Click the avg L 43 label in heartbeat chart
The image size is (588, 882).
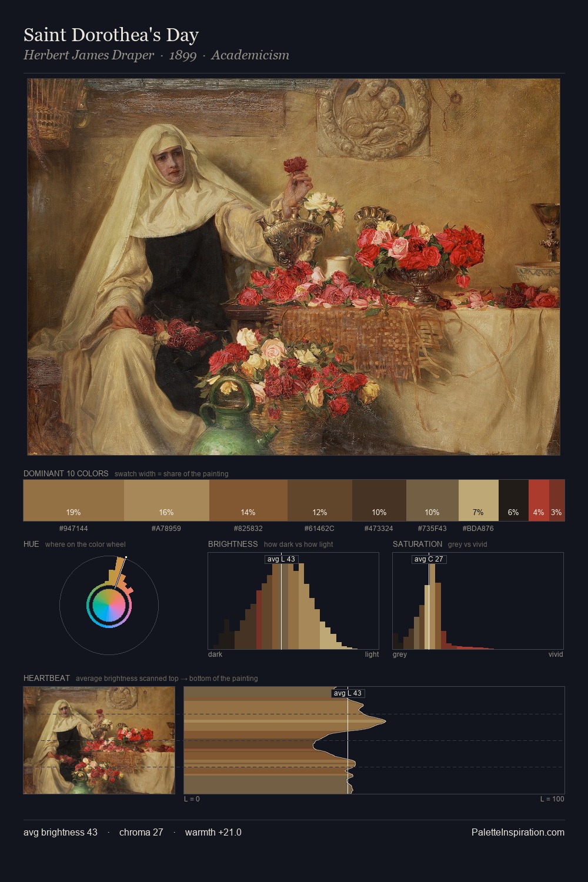[x=348, y=693]
